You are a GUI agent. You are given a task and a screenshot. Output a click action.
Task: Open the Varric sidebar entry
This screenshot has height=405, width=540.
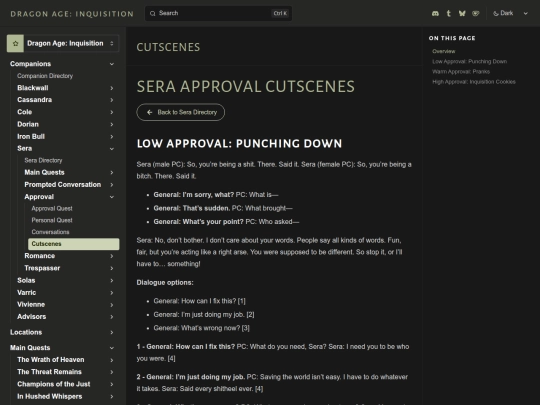click(x=27, y=293)
